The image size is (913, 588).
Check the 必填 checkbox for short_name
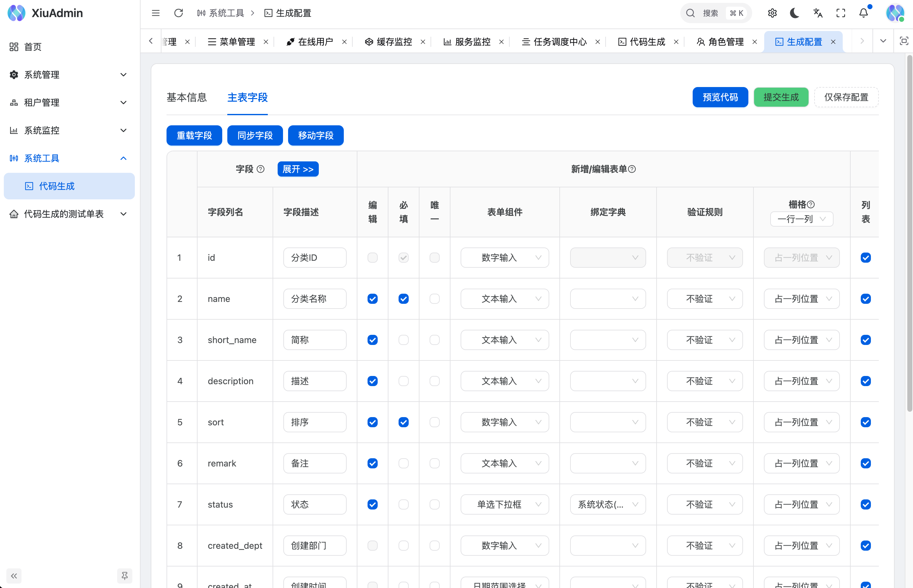click(403, 340)
